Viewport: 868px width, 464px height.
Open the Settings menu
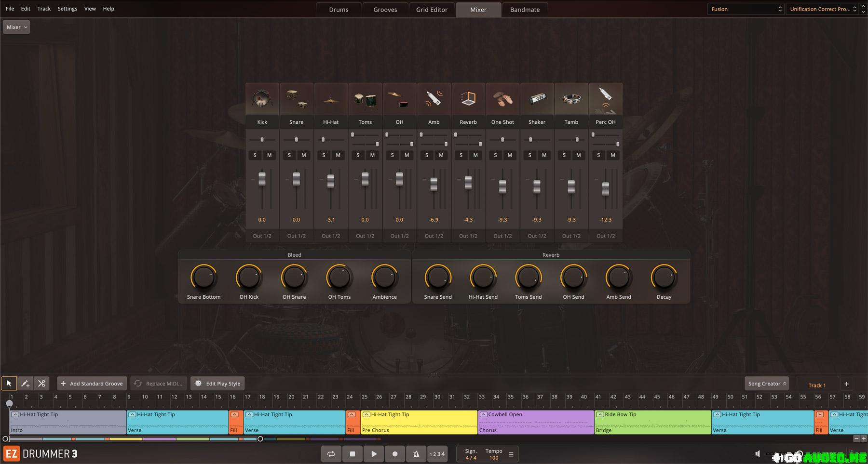coord(68,9)
